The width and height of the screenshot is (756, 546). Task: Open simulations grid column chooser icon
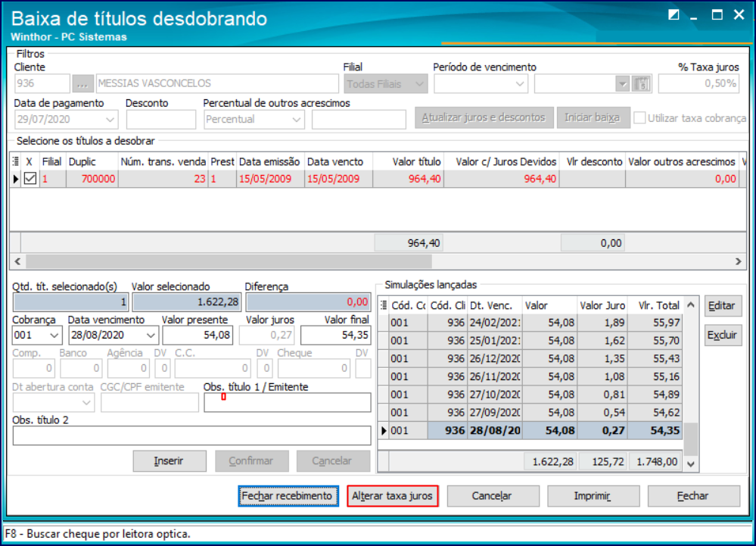(x=384, y=305)
